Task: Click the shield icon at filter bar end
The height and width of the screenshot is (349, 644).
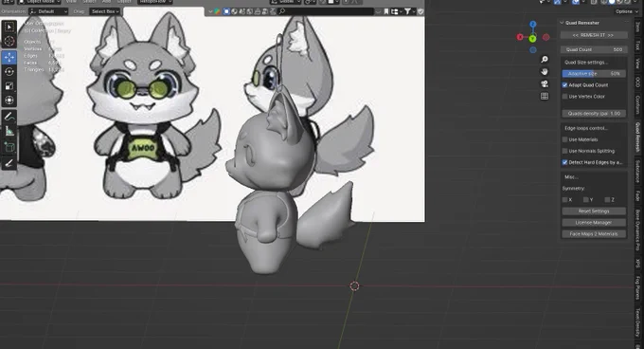Action: (420, 11)
